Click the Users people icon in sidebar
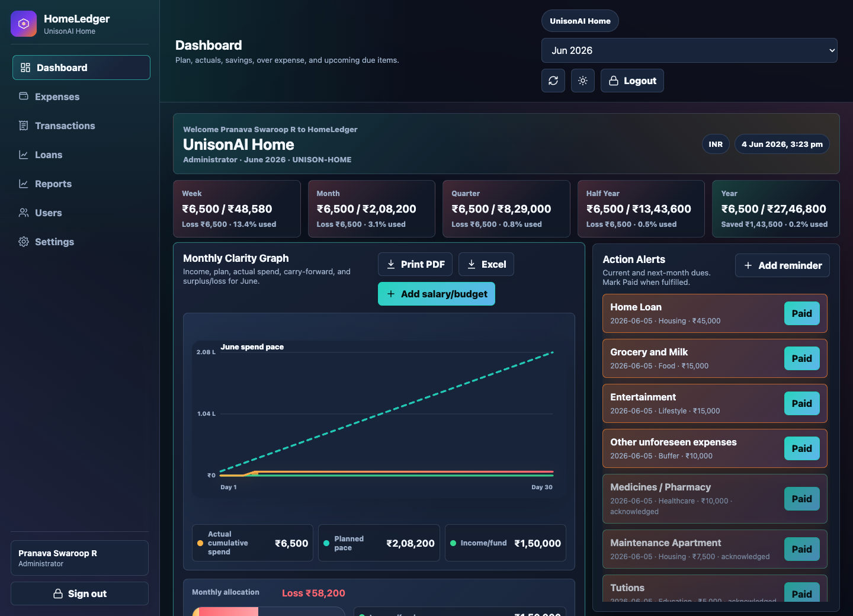The height and width of the screenshot is (616, 853). click(x=24, y=213)
